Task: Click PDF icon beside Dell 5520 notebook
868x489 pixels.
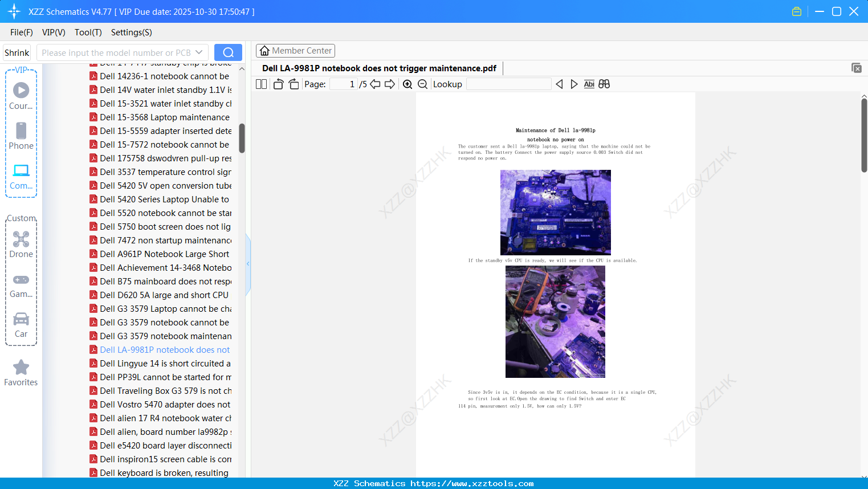Action: tap(93, 213)
